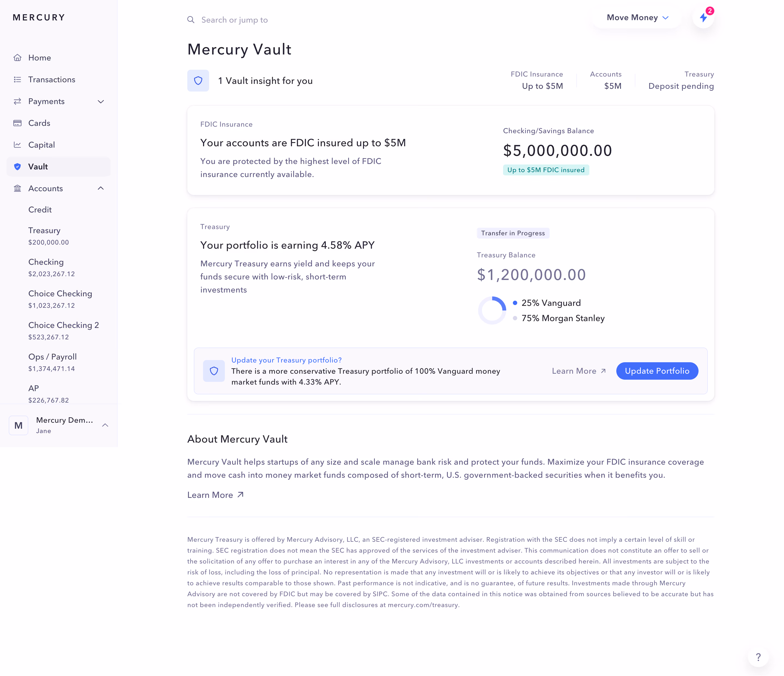Click the Mercury Demo M avatar
784x676 pixels.
coord(19,425)
